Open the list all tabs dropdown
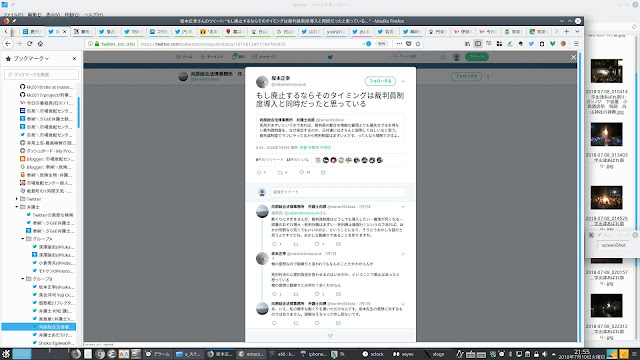This screenshot has height=360, width=640. coord(577,31)
